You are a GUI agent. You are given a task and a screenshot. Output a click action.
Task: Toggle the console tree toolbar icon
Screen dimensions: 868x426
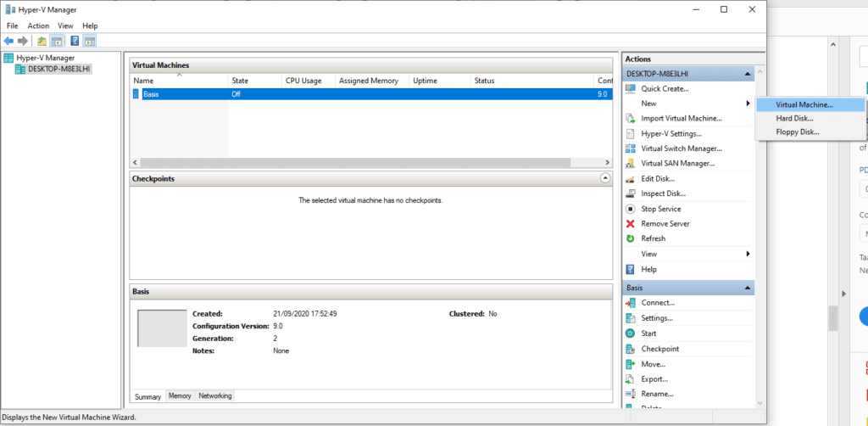coord(56,41)
